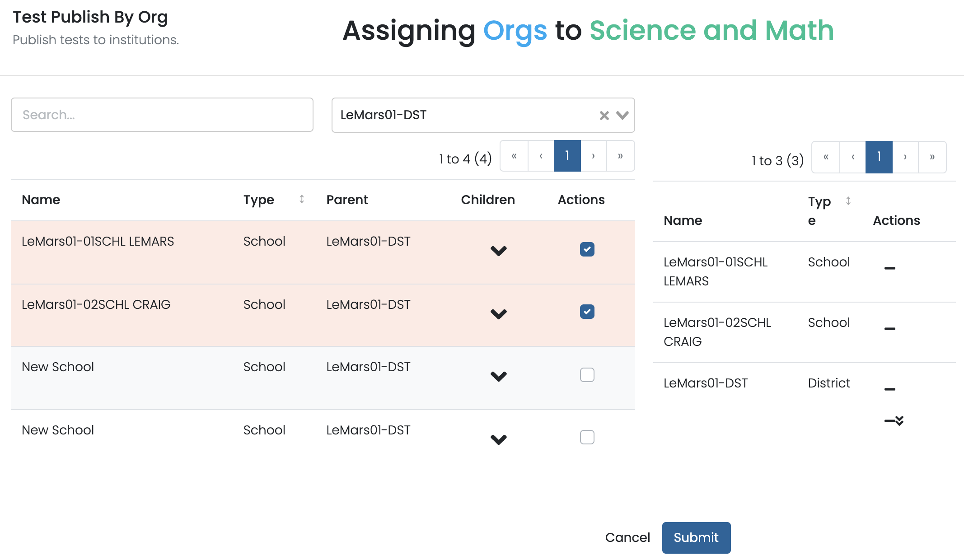Cancel the assignment changes
This screenshot has height=560, width=964.
[x=627, y=537]
